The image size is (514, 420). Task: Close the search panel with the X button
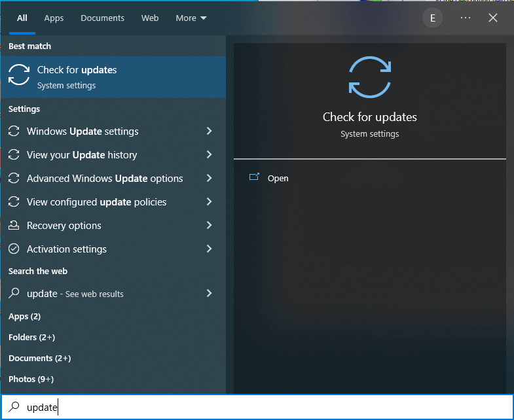click(493, 18)
